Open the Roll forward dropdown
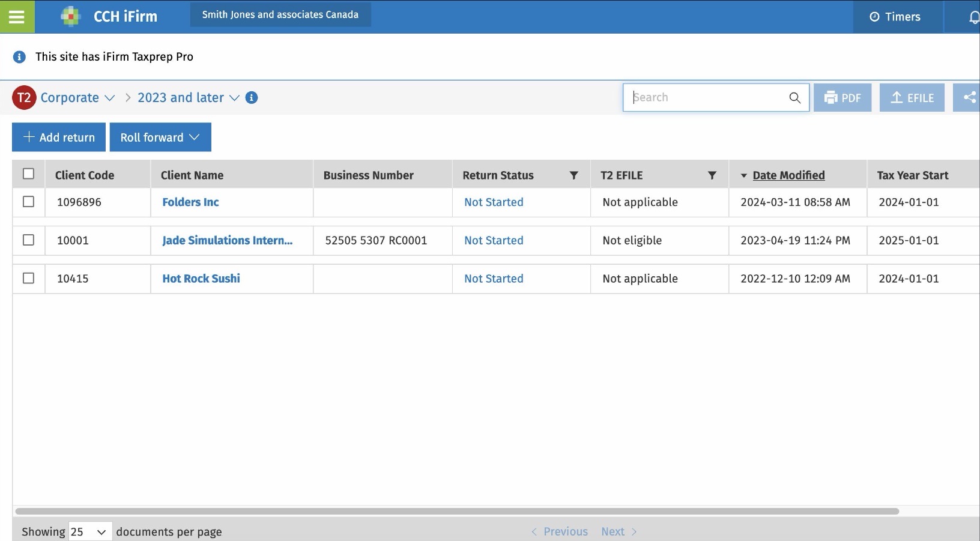Viewport: 980px width, 541px height. [x=160, y=138]
